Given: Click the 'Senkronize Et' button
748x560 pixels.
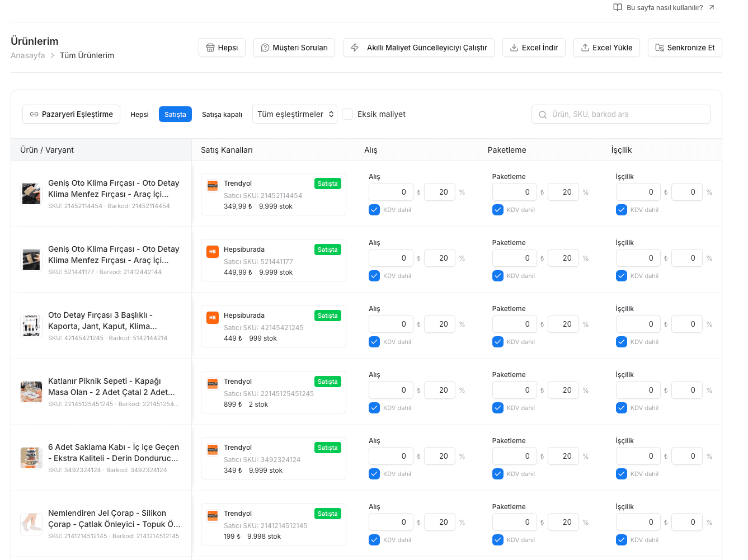Looking at the screenshot, I should point(685,48).
